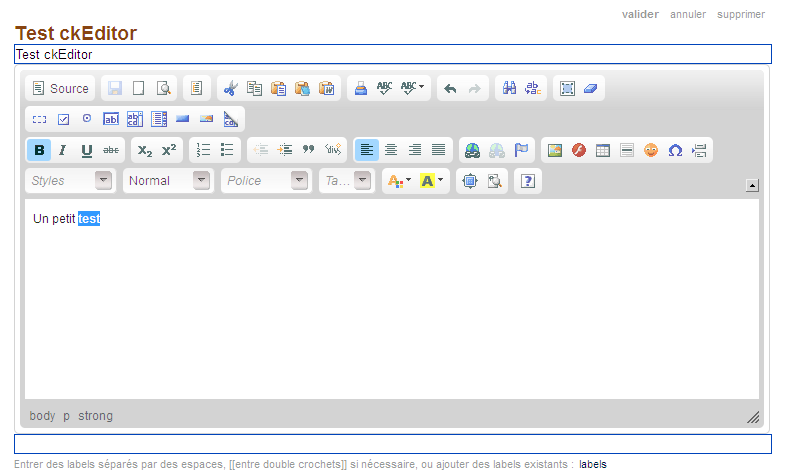
Task: Open Spell Check As You Type dropdown
Action: [x=412, y=88]
